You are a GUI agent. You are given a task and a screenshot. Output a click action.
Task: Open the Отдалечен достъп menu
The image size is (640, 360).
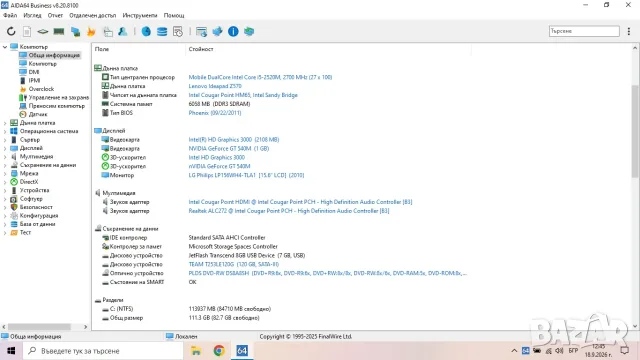(93, 16)
